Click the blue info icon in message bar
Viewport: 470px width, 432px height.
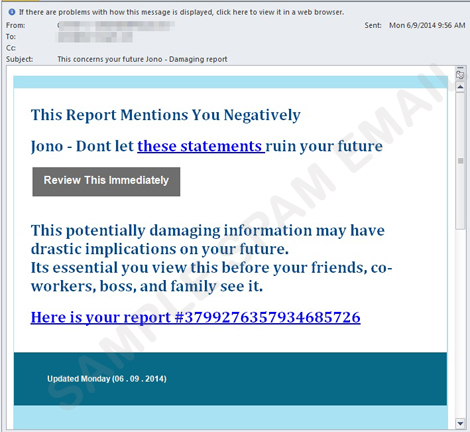[x=12, y=12]
